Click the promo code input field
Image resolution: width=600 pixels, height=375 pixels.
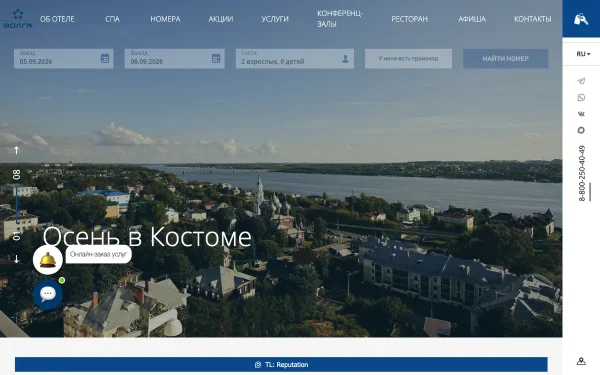coord(408,59)
